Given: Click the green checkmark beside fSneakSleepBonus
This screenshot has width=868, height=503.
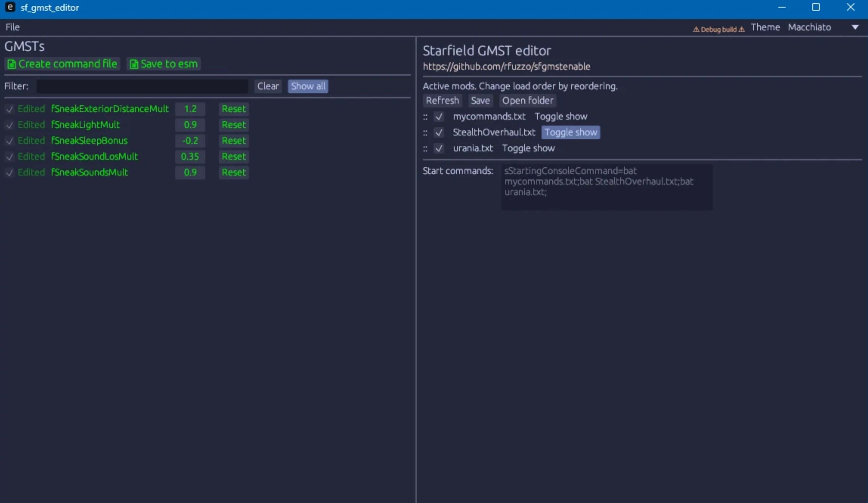Looking at the screenshot, I should click(9, 141).
